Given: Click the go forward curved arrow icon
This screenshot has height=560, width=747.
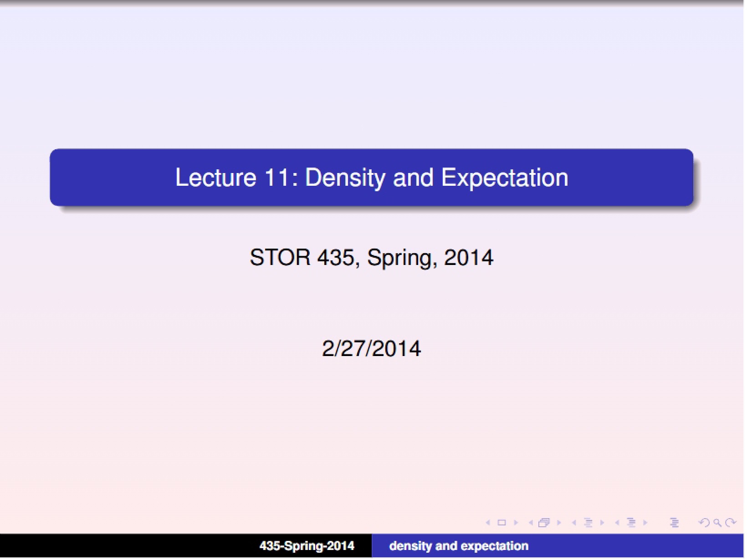Looking at the screenshot, I should (x=731, y=523).
